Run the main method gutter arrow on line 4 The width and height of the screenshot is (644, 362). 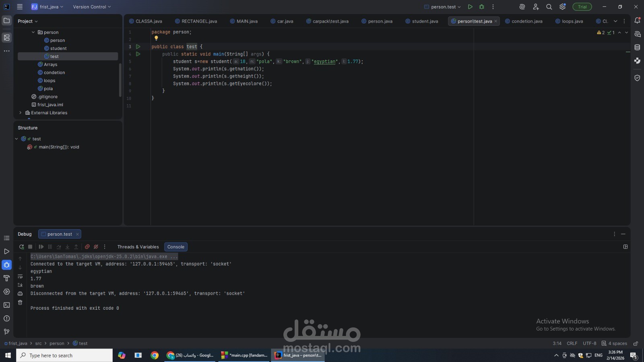tap(138, 54)
